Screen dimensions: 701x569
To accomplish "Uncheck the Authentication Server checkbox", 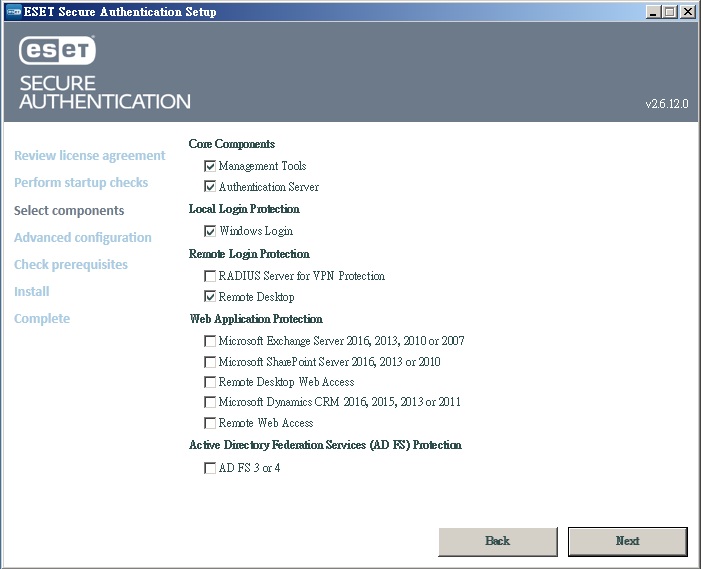I will pyautogui.click(x=210, y=186).
